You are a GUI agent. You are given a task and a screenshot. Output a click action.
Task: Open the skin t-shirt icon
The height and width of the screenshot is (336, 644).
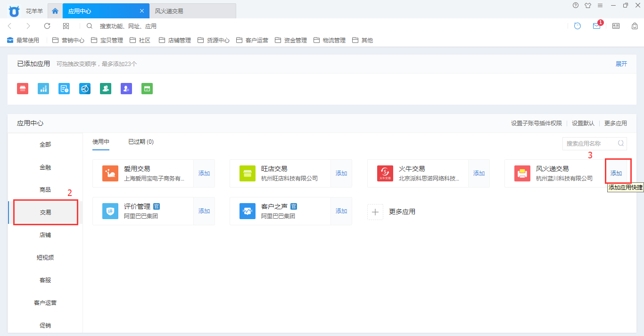(588, 5)
